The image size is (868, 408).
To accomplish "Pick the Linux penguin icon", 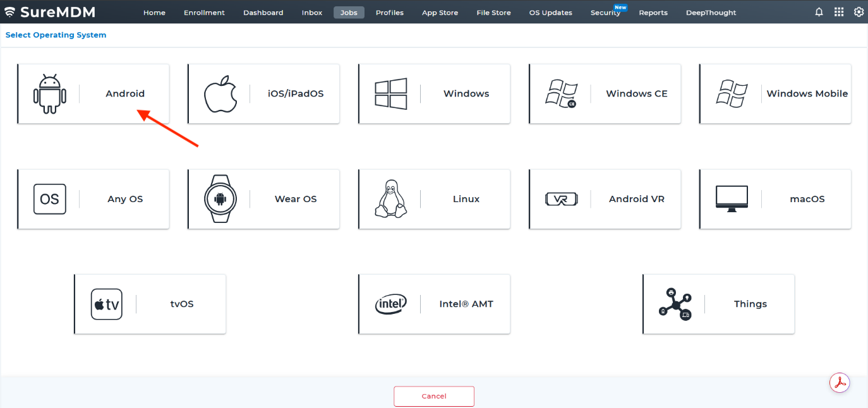I will (x=390, y=199).
